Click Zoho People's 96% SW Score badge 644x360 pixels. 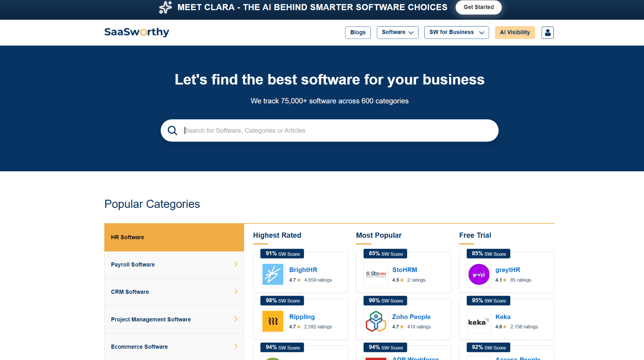[x=385, y=300]
